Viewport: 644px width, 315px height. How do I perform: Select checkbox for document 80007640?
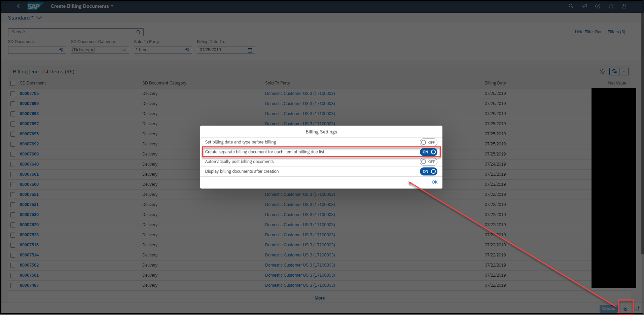click(13, 164)
